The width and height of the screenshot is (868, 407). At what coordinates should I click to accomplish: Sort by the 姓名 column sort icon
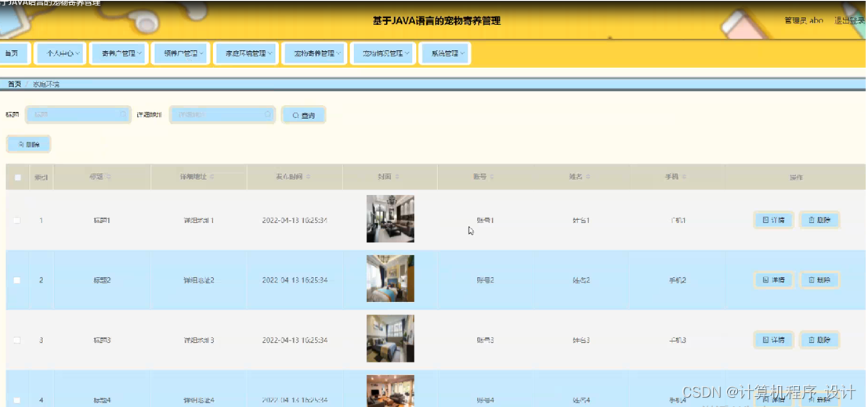(588, 177)
